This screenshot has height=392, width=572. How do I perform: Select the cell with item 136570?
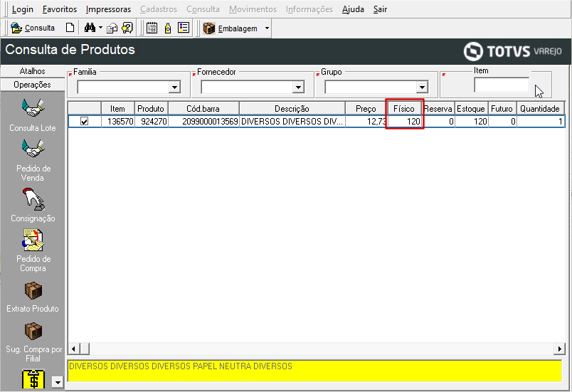click(118, 122)
